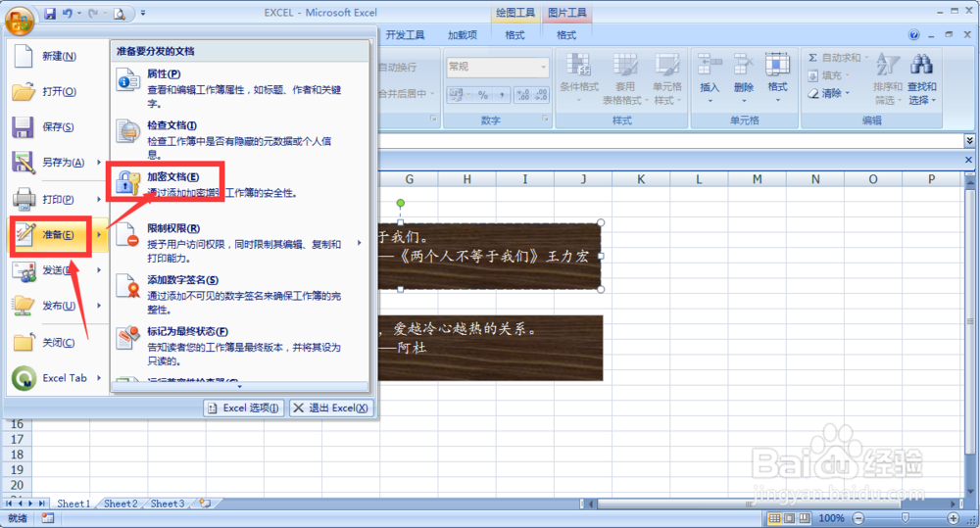
Task: Switch to the Add-Ins (加载项) tab
Action: point(463,35)
